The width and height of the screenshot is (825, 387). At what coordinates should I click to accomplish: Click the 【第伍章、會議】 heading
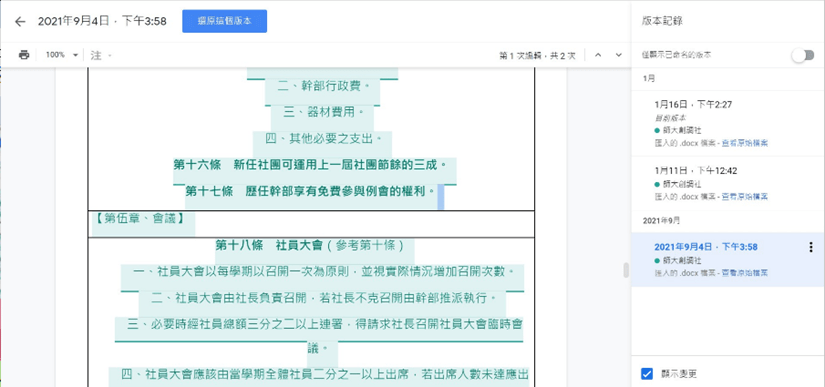(139, 218)
